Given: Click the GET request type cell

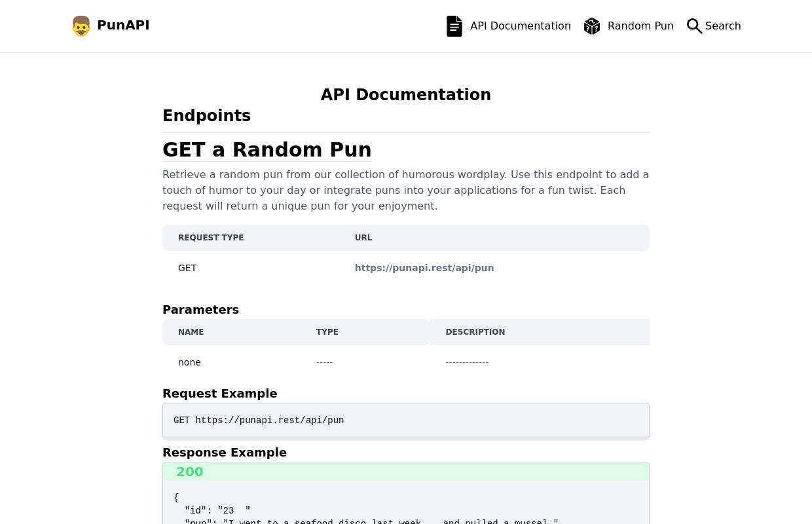Looking at the screenshot, I should pyautogui.click(x=187, y=268).
